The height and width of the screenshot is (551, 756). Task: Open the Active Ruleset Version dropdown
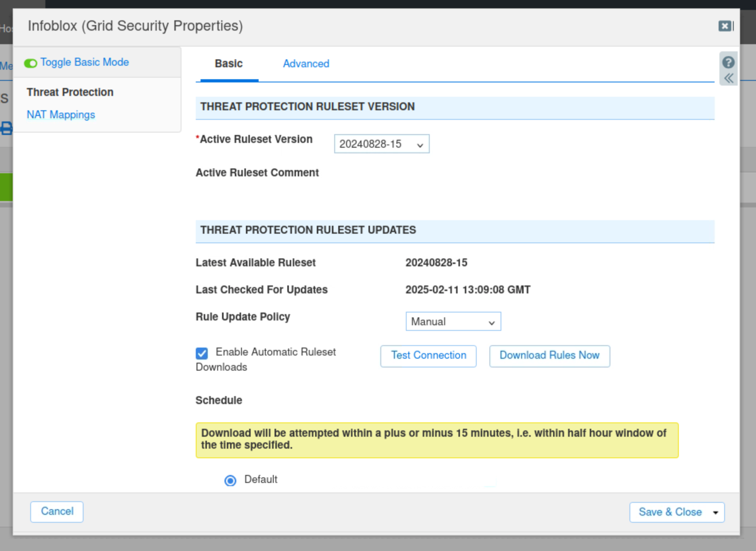382,144
